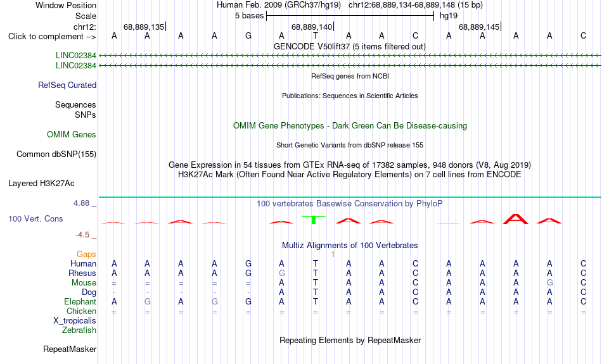Click 'Publications: Sequences in Scientific Articles' title
Image resolution: width=602 pixels, height=364 pixels.
coord(350,96)
